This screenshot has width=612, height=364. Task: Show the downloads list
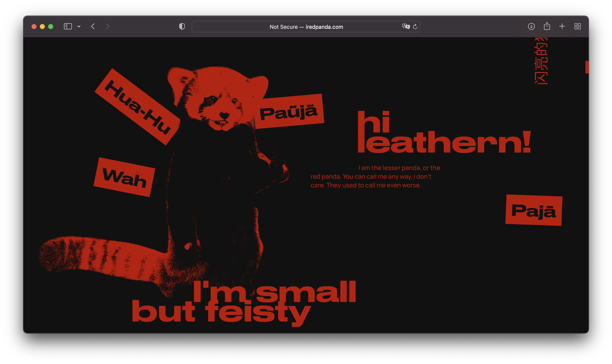point(531,27)
